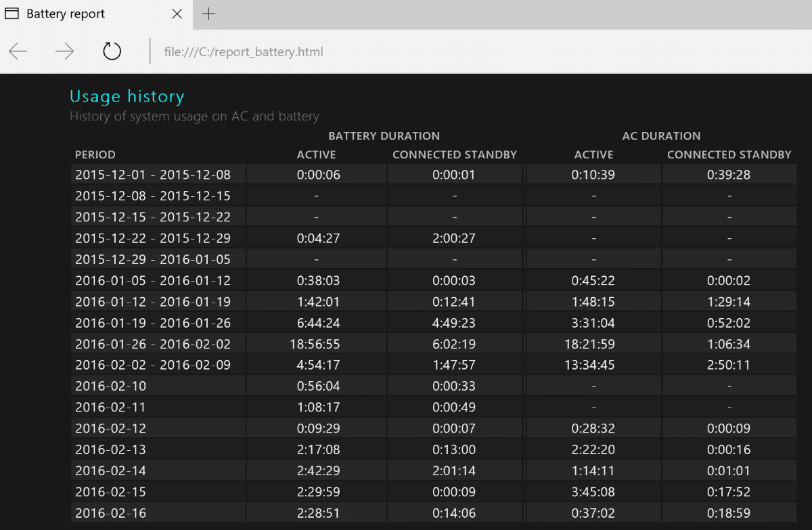
Task: Select period 2015-12-15 - 2015-12-22
Action: 153,217
